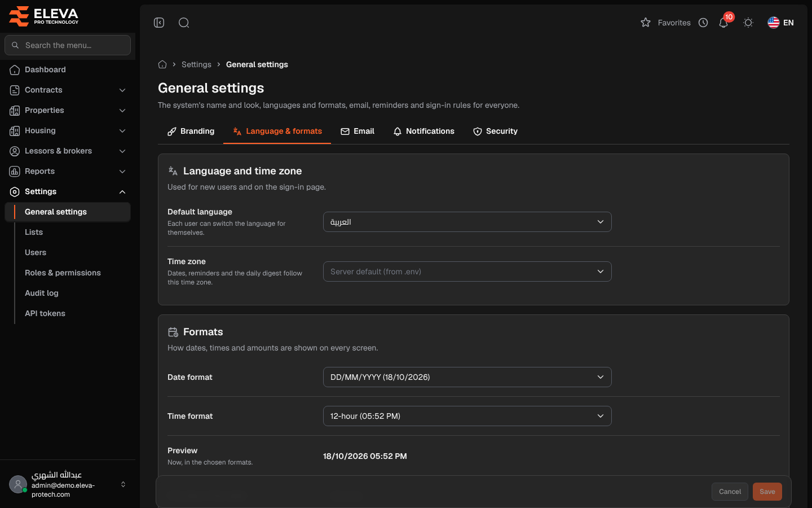
Task: Open recent history clock icon
Action: (x=703, y=23)
